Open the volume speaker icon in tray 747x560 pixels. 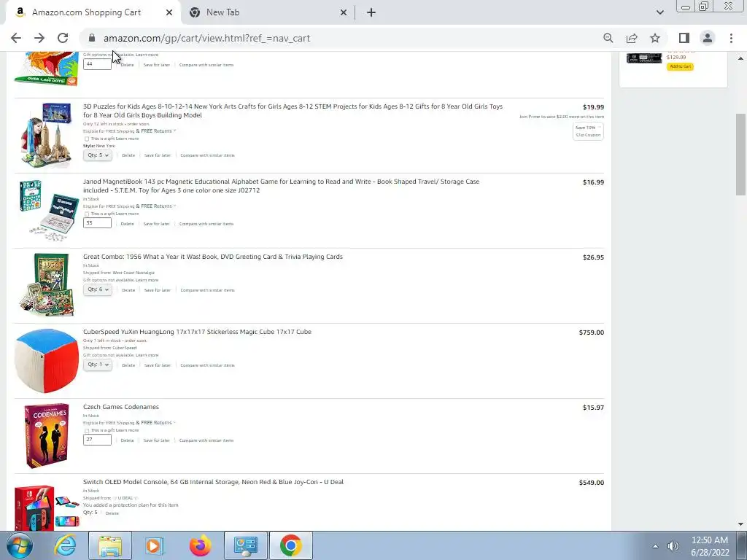(x=673, y=546)
